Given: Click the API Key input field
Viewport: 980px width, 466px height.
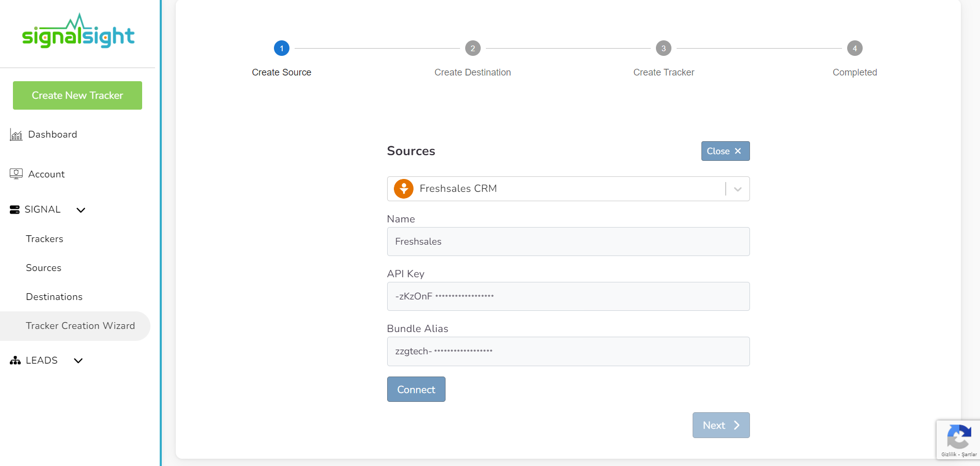Looking at the screenshot, I should pyautogui.click(x=568, y=296).
